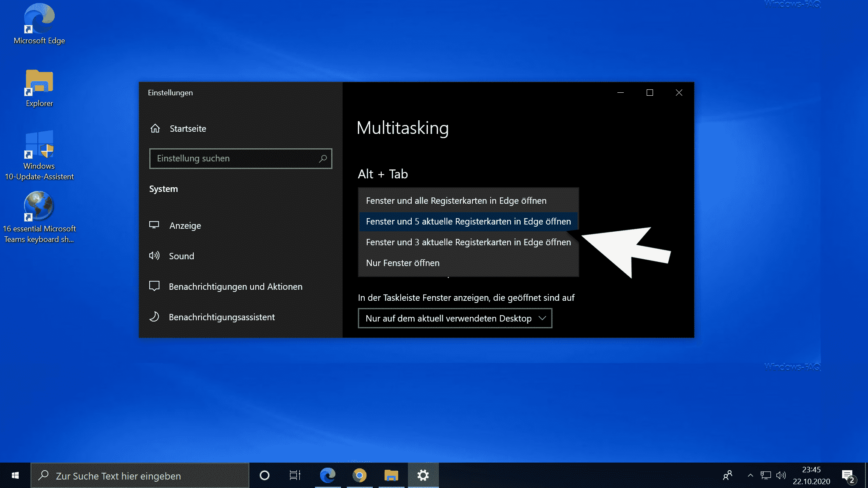Click the Anzeige monitor icon

pos(154,225)
